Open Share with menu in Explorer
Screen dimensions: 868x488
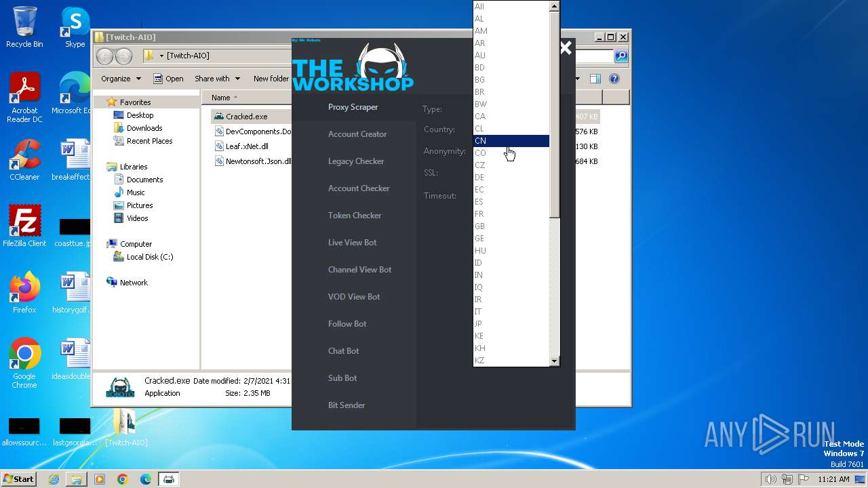217,79
